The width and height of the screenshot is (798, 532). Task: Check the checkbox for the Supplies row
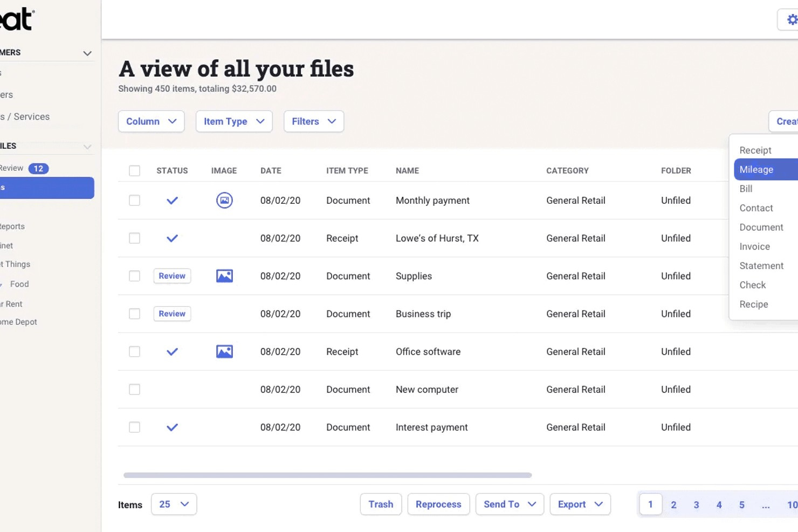(x=134, y=275)
